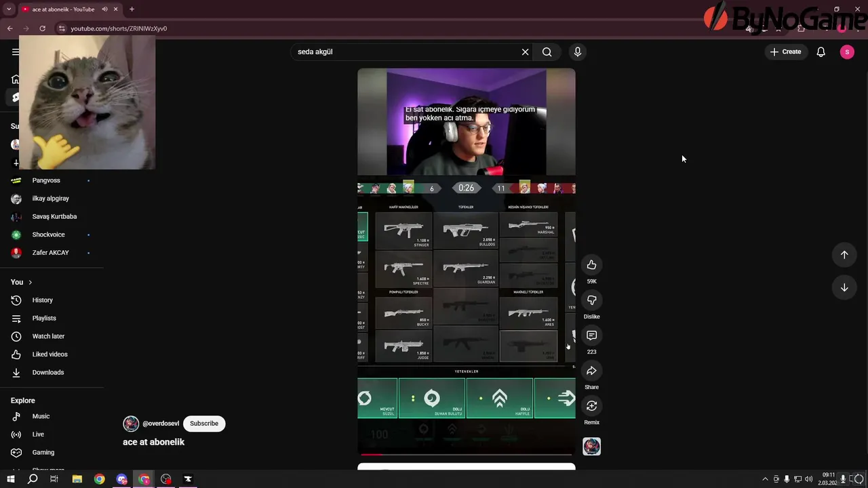Open the tab search dropdown arrow

pos(9,9)
